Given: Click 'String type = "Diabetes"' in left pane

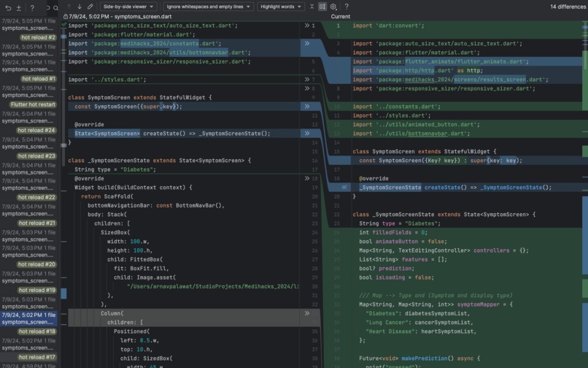Looking at the screenshot, I should (115, 169).
